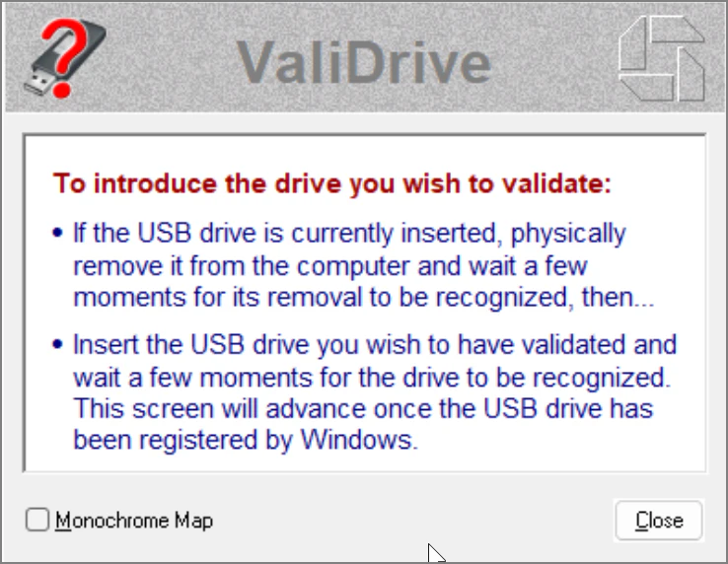Click the second blue bullet point dot
This screenshot has width=728, height=564.
click(57, 344)
